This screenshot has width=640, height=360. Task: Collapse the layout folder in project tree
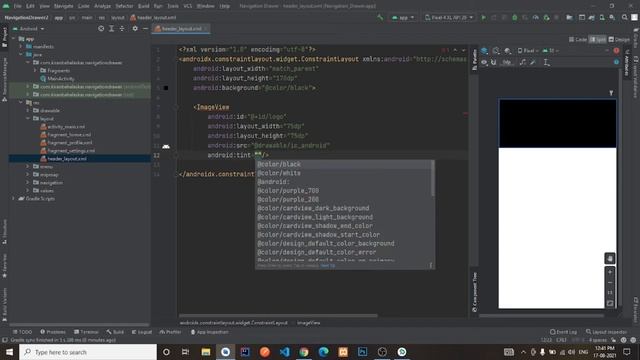pyautogui.click(x=28, y=118)
